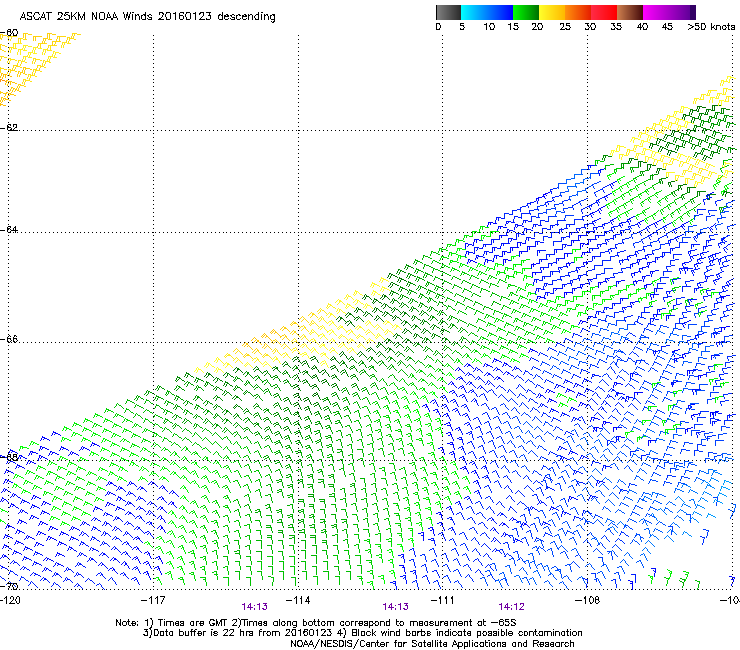Viewport: 740px width, 650px height.
Task: Click the gray 0-5 knots legend segment
Action: 448,12
